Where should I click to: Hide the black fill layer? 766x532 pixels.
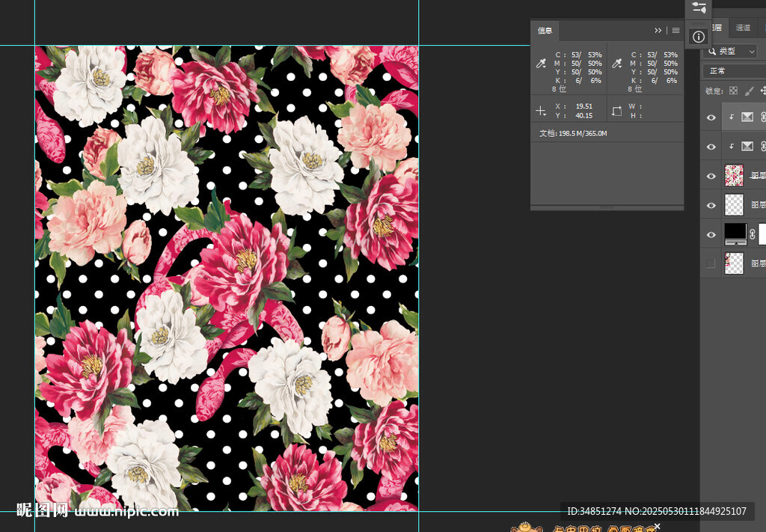[711, 234]
